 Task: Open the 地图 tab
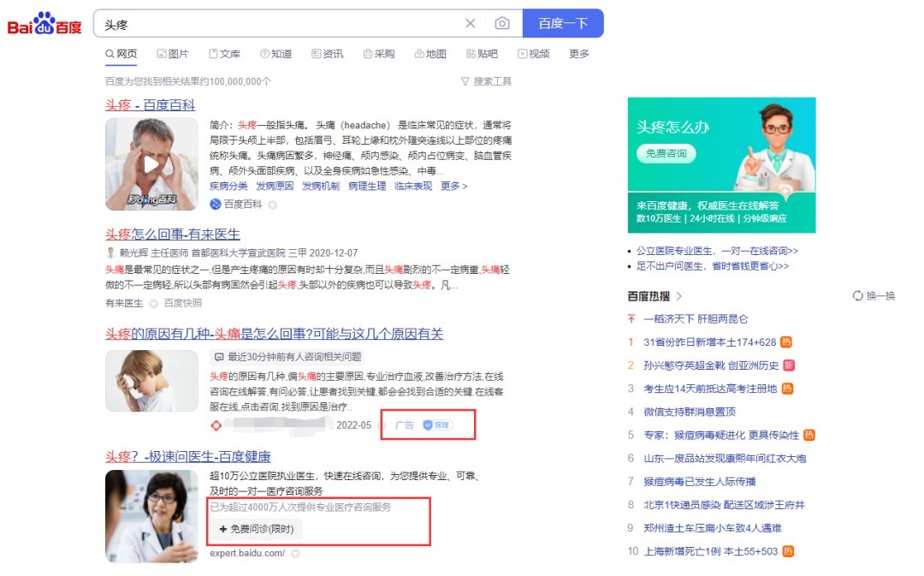coord(429,54)
